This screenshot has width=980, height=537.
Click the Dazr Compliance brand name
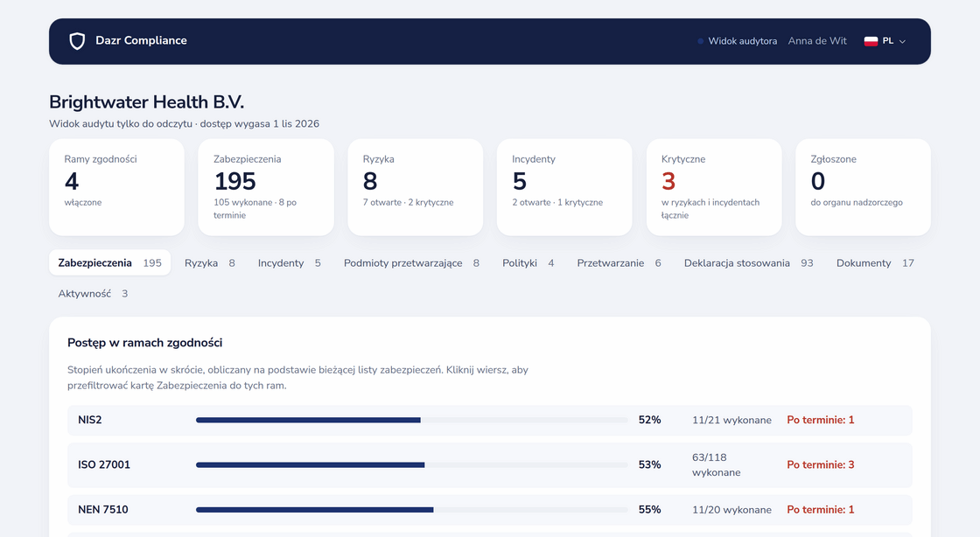point(141,40)
